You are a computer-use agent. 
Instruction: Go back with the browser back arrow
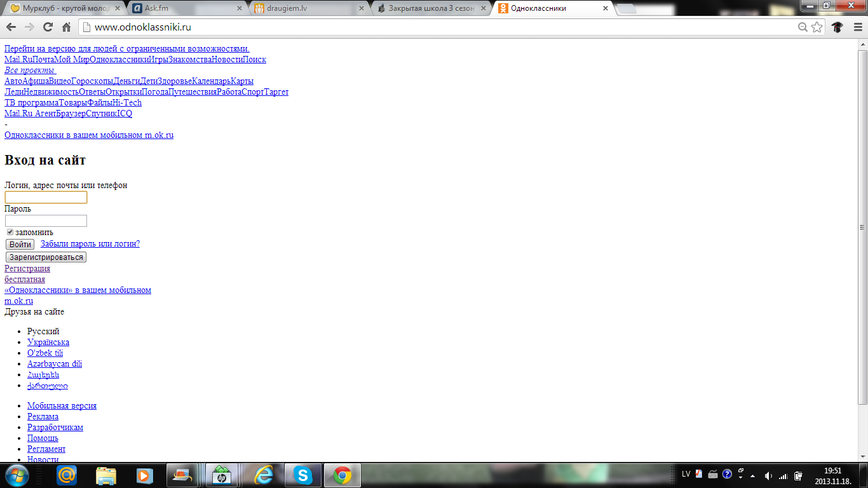(11, 27)
